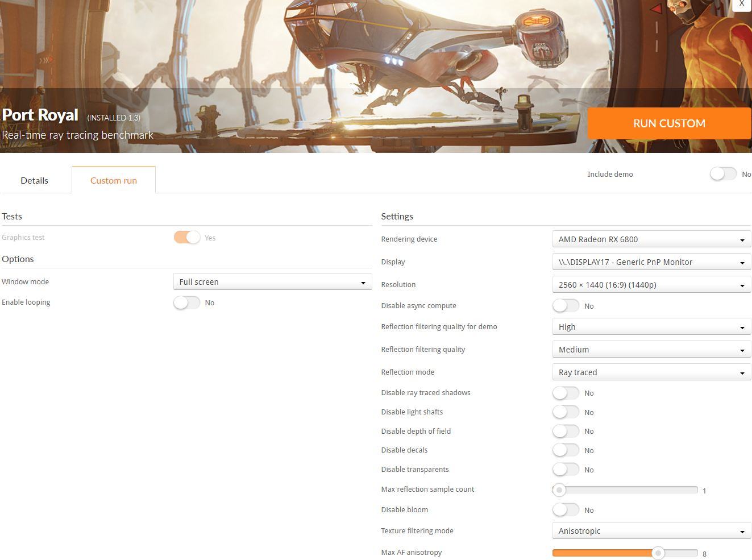Screen dimensions: 752x560
Task: Open the Texture filtering mode dropdown
Action: tap(651, 531)
